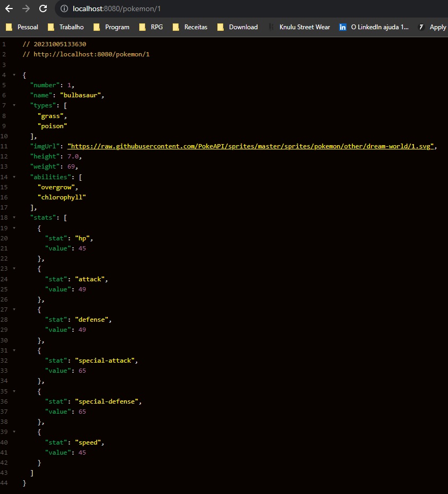
Task: Open the Apply bookmark
Action: [432, 27]
